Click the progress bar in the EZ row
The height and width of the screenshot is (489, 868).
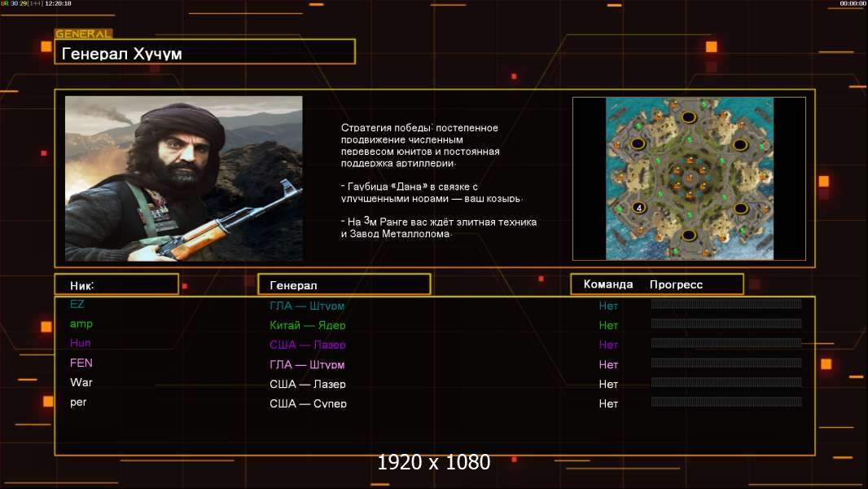click(726, 304)
